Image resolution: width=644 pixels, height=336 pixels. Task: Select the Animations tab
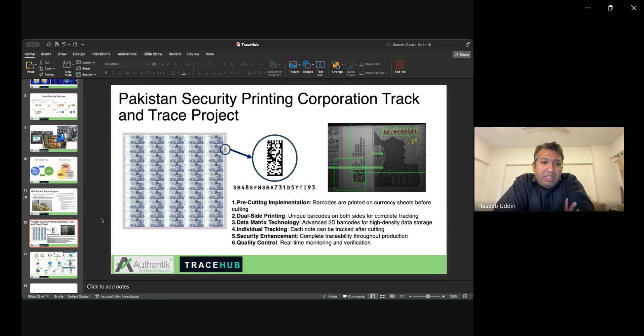tap(127, 54)
